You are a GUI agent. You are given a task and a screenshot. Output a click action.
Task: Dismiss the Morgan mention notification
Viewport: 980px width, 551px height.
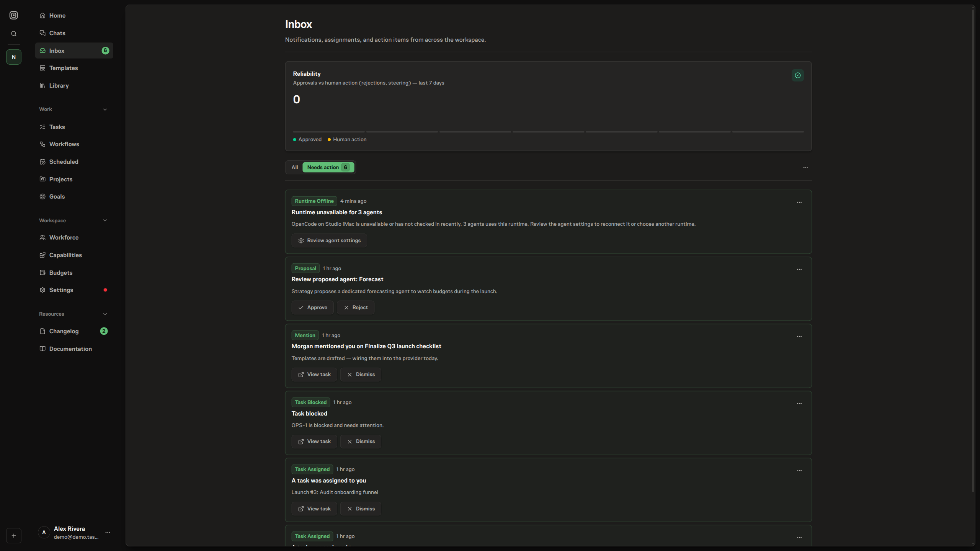pos(361,375)
